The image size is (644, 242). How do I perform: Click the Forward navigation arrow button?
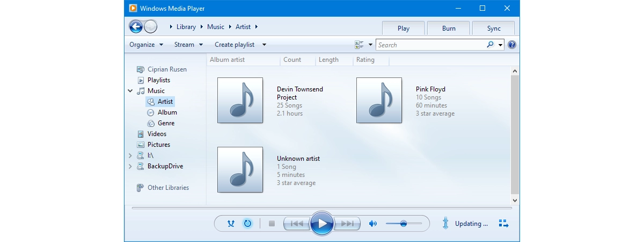coord(151,26)
